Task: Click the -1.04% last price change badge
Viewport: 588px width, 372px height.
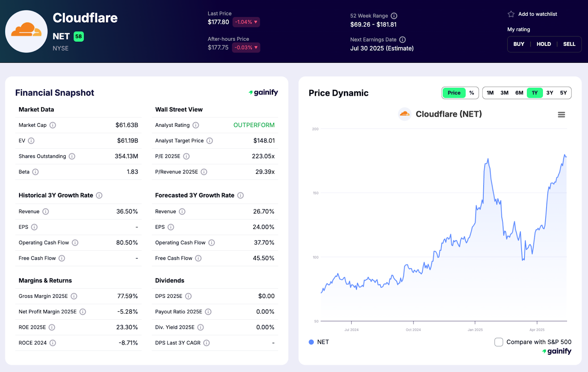Action: click(246, 22)
